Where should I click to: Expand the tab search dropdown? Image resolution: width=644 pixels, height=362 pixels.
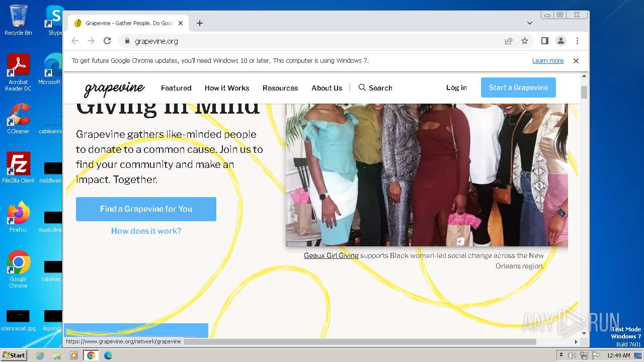tap(530, 23)
